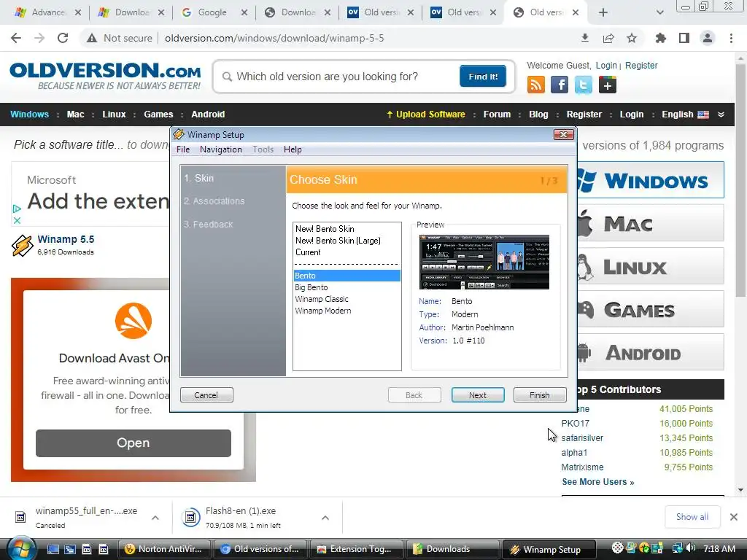Expand options for Flash8-en (1).exe download

tap(325, 517)
